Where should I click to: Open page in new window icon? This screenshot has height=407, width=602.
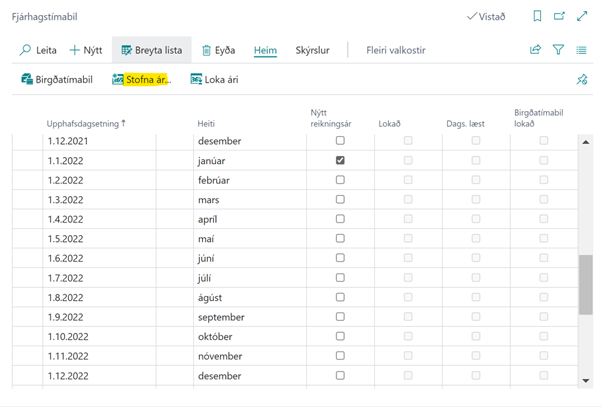(x=559, y=17)
